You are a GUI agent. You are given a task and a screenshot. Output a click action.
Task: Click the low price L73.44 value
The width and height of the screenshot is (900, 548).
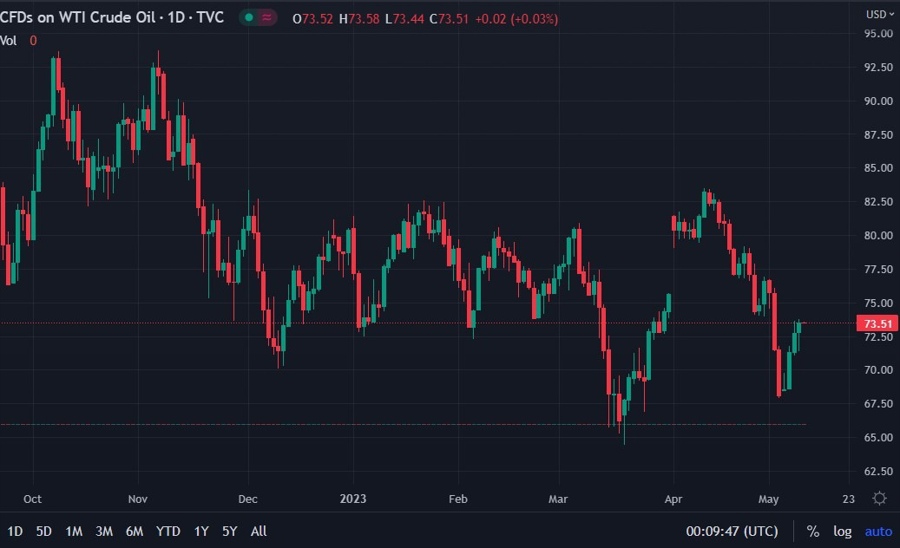(x=405, y=19)
